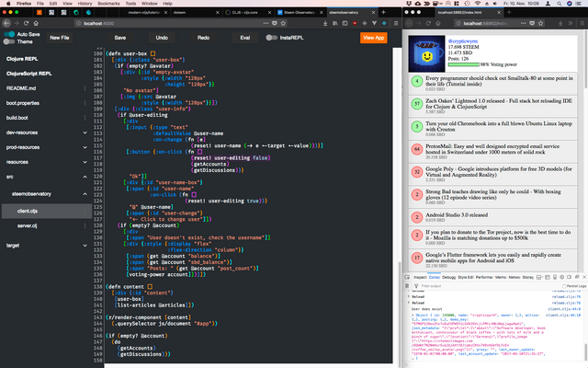Reload the localhost:4000 page

[27, 23]
